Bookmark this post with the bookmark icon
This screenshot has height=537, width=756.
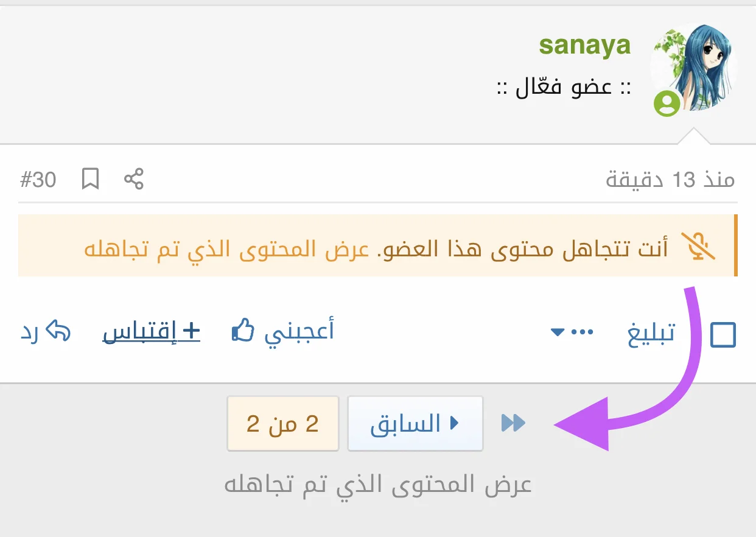tap(90, 180)
